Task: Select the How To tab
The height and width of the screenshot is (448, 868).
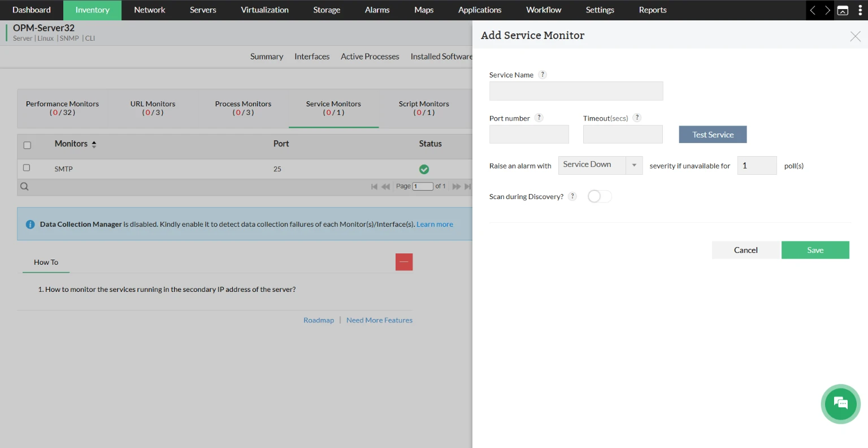Action: 46,262
